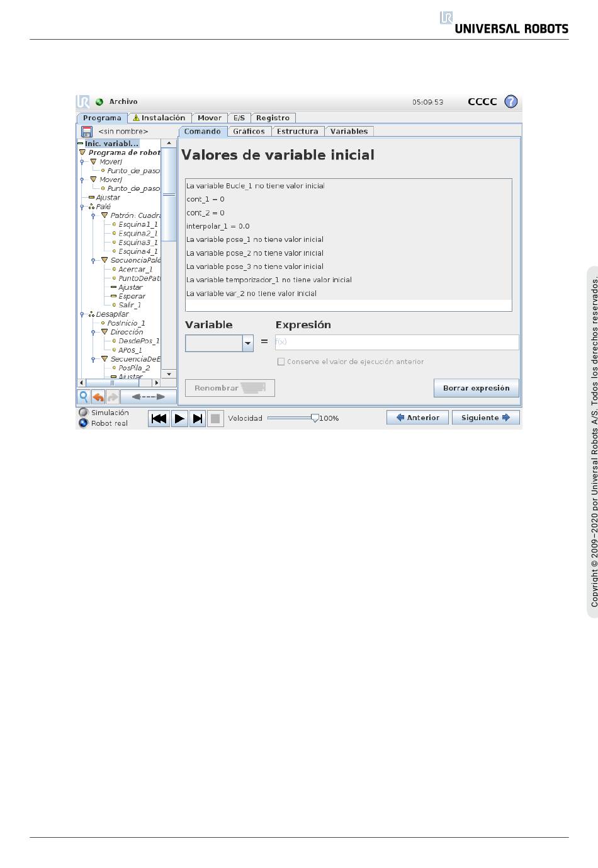
Task: Select PosPila_2 node
Action: [x=134, y=368]
